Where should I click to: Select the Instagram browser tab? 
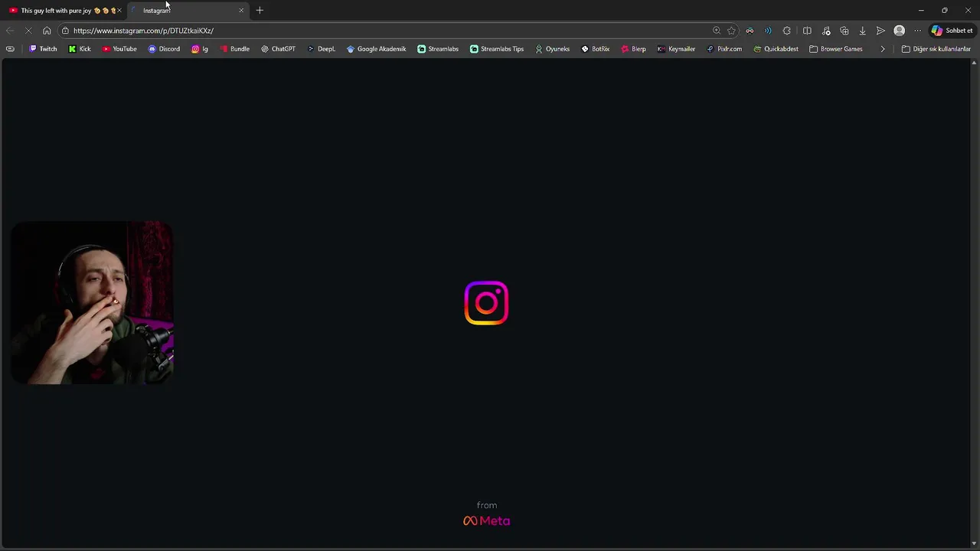pyautogui.click(x=188, y=11)
